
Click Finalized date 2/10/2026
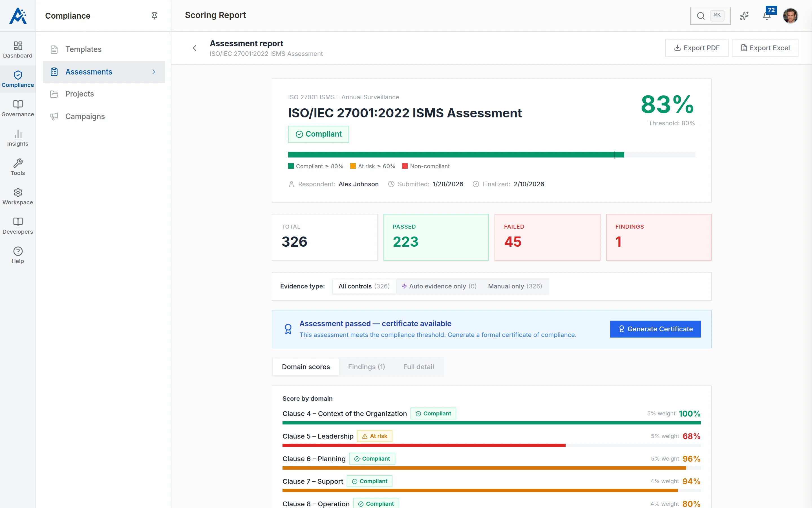coord(529,184)
